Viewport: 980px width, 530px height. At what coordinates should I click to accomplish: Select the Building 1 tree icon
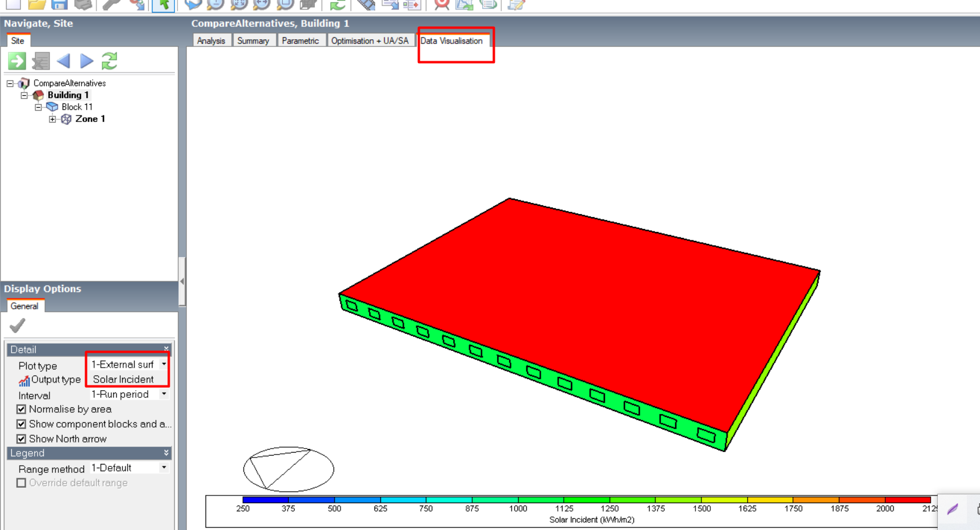click(x=39, y=95)
